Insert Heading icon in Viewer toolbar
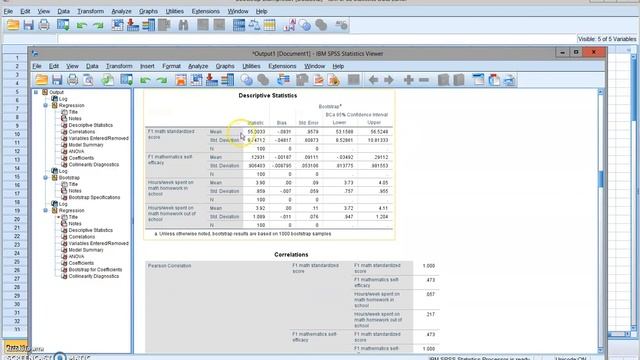640x360 pixels. pyautogui.click(x=478, y=80)
